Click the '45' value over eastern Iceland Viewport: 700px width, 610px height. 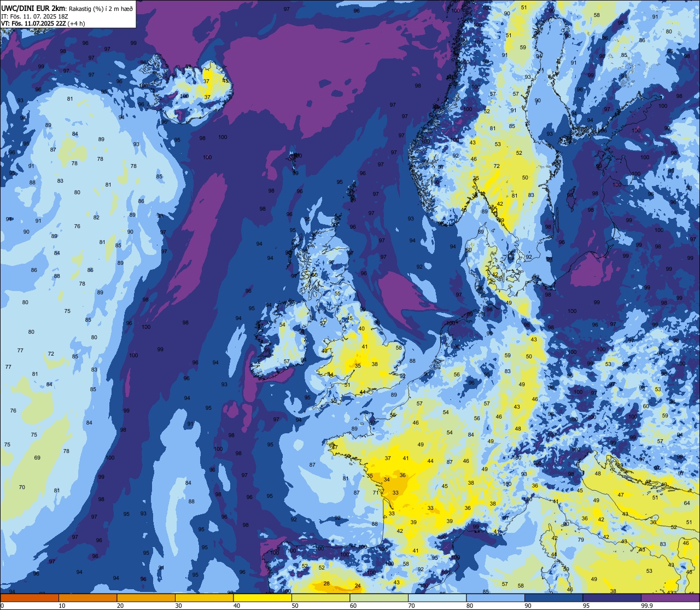tap(225, 80)
